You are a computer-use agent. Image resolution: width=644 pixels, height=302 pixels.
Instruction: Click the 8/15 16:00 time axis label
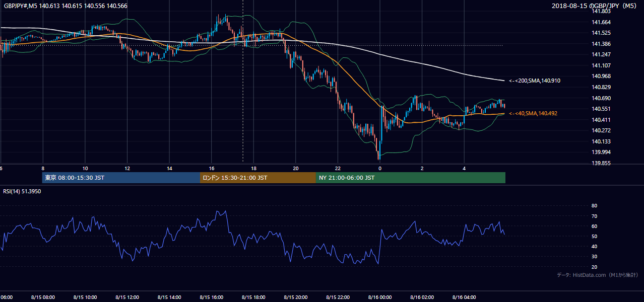pyautogui.click(x=212, y=297)
